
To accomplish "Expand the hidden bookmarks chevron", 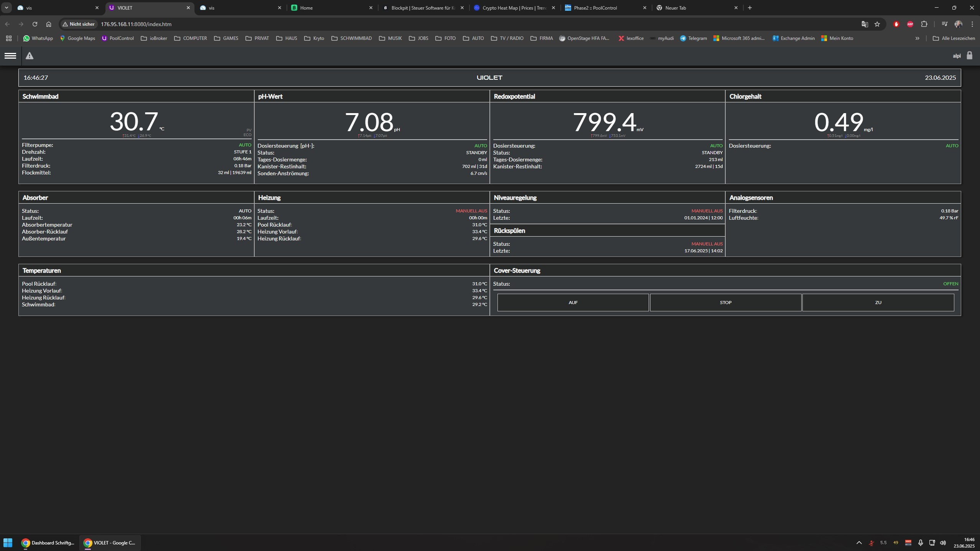I will (917, 38).
